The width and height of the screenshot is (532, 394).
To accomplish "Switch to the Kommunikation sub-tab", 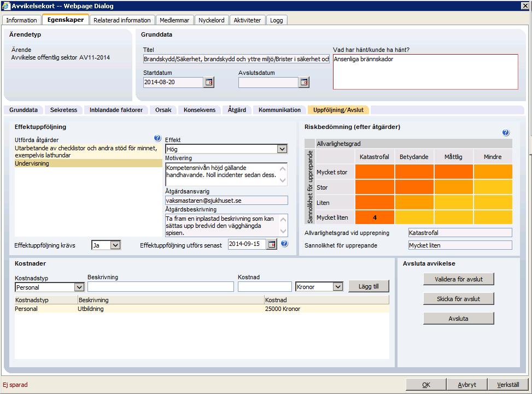I will 279,110.
